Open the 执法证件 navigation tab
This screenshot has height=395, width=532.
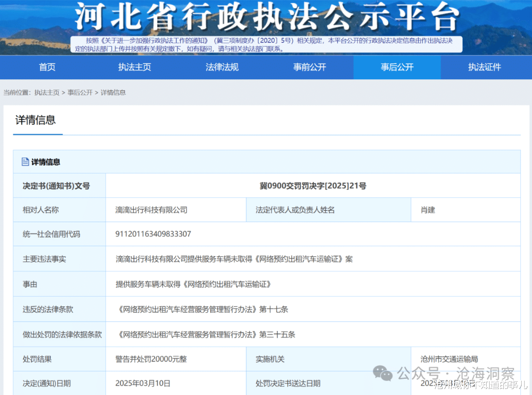tap(485, 67)
